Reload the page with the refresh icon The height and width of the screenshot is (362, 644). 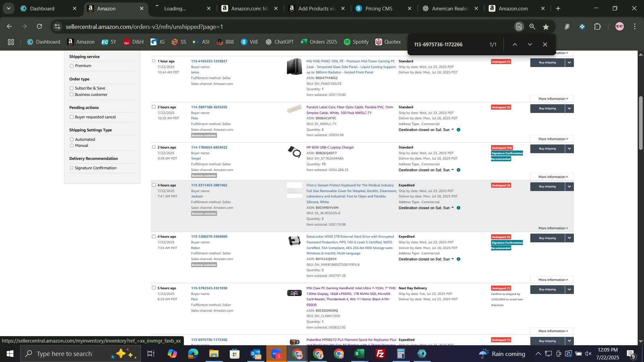(x=40, y=26)
